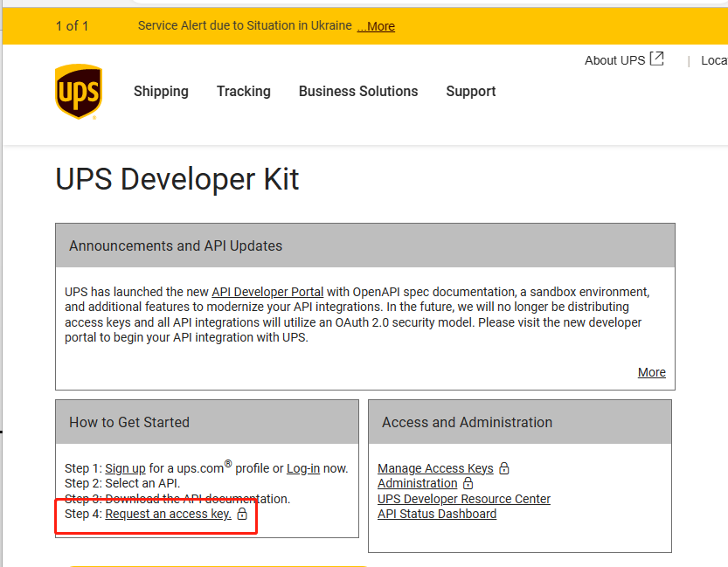Click the external link icon beside About UPS
Viewport: 728px width, 567px height.
(656, 59)
